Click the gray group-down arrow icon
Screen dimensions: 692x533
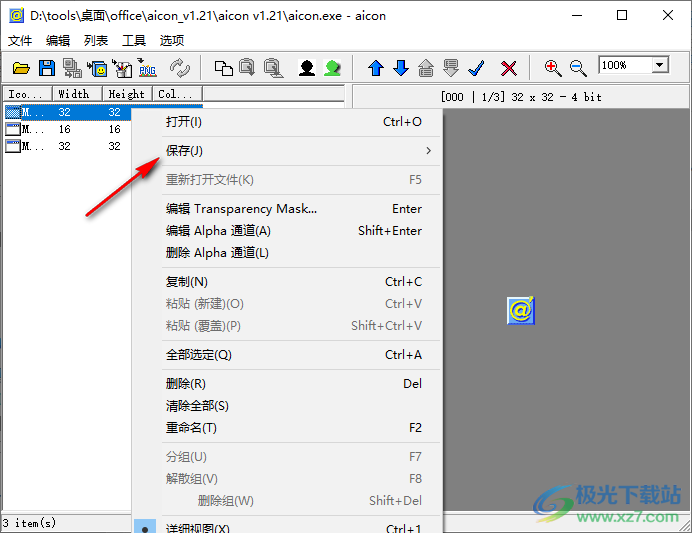pyautogui.click(x=451, y=68)
